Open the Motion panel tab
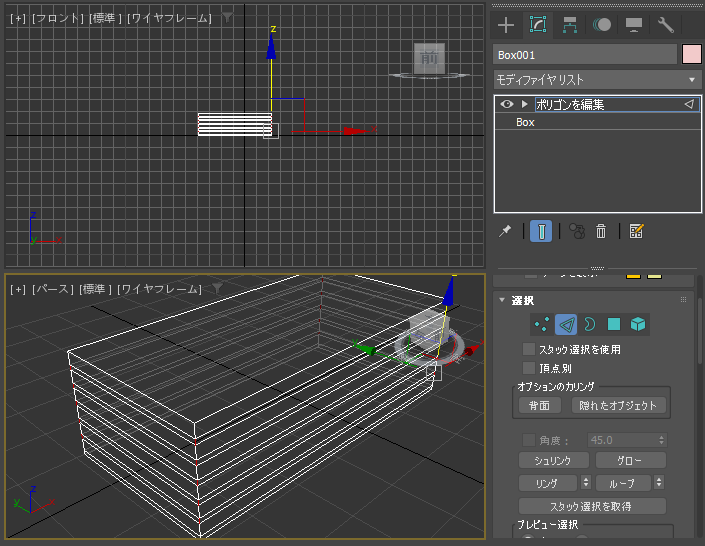The height and width of the screenshot is (546, 705). tap(602, 25)
